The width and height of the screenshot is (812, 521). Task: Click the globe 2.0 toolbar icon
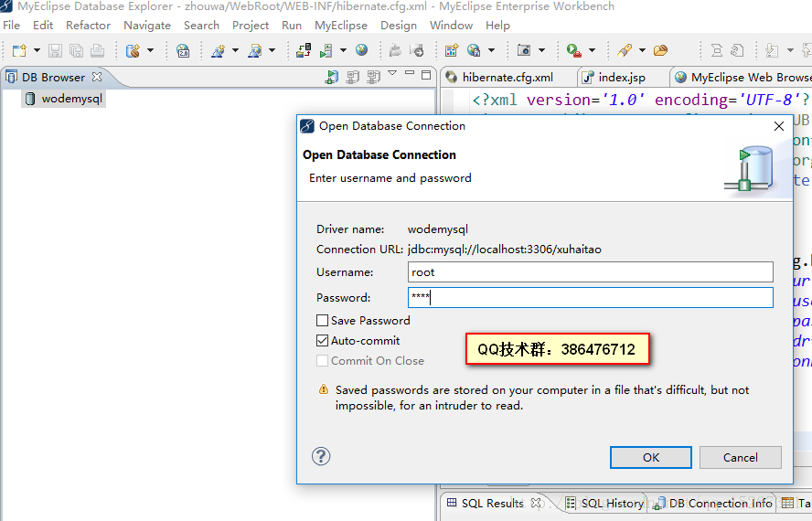[183, 50]
